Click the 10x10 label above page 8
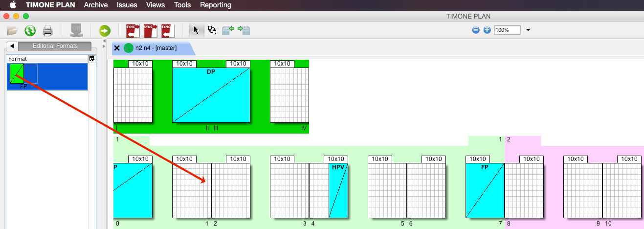The height and width of the screenshot is (229, 644). pyautogui.click(x=532, y=159)
